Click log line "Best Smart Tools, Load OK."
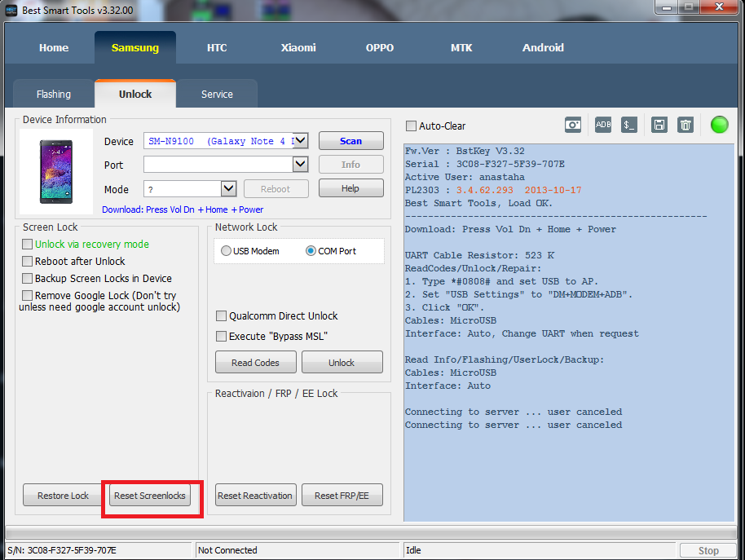The image size is (745, 560). pyautogui.click(x=478, y=203)
